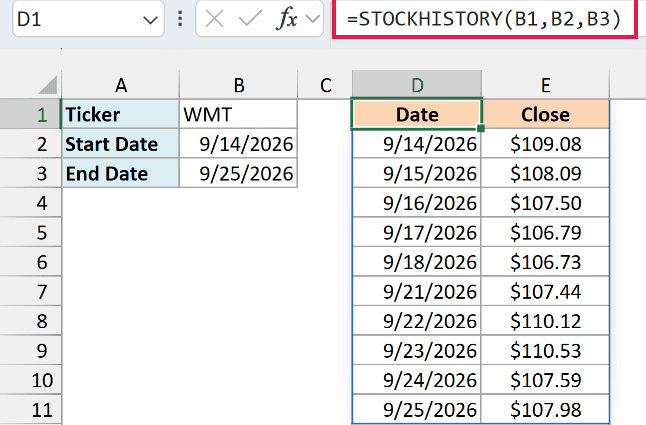Expand the Name Box dropdown arrow
This screenshot has width=646, height=425.
click(x=150, y=20)
